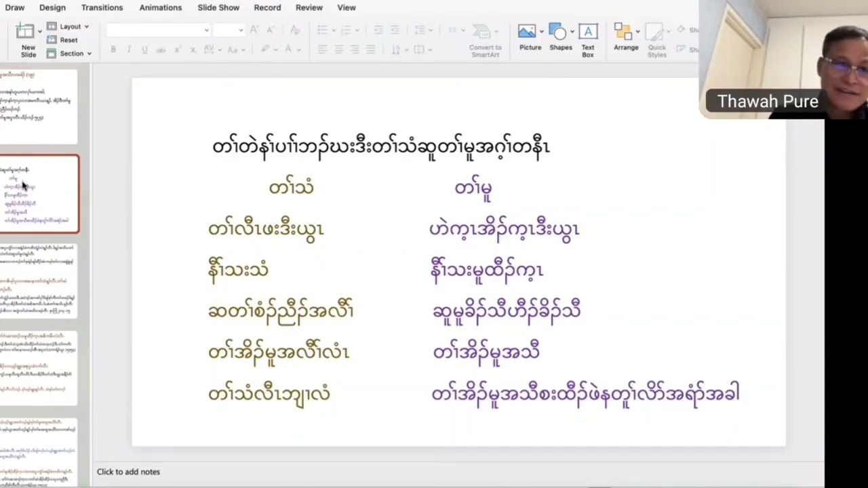Switch to Transitions tab
Viewport: 868px width, 488px height.
tap(102, 7)
